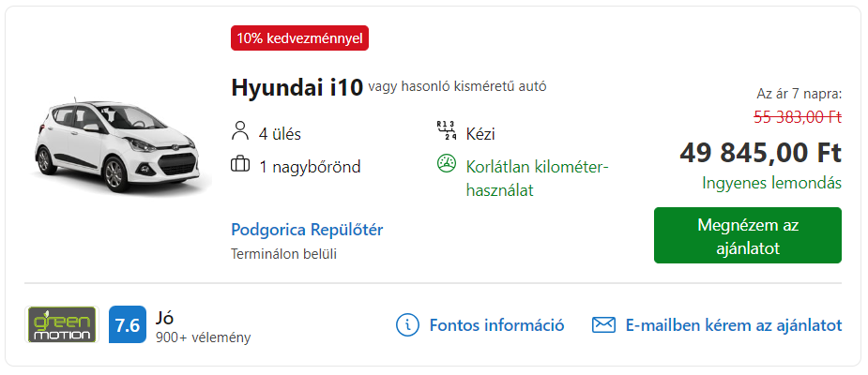Click the Green Motion supplier logo
This screenshot has height=375, width=868.
pos(61,324)
